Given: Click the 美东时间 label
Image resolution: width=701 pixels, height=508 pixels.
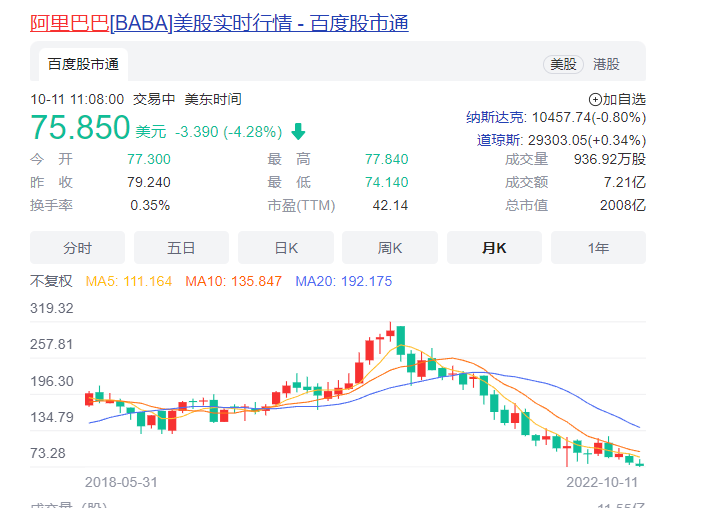Looking at the screenshot, I should (213, 99).
